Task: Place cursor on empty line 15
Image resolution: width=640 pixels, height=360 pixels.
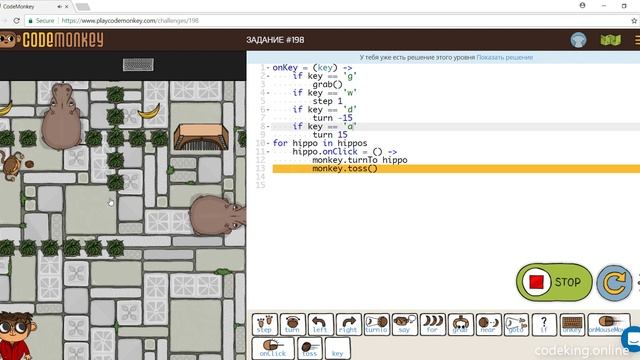Action: tap(456, 185)
